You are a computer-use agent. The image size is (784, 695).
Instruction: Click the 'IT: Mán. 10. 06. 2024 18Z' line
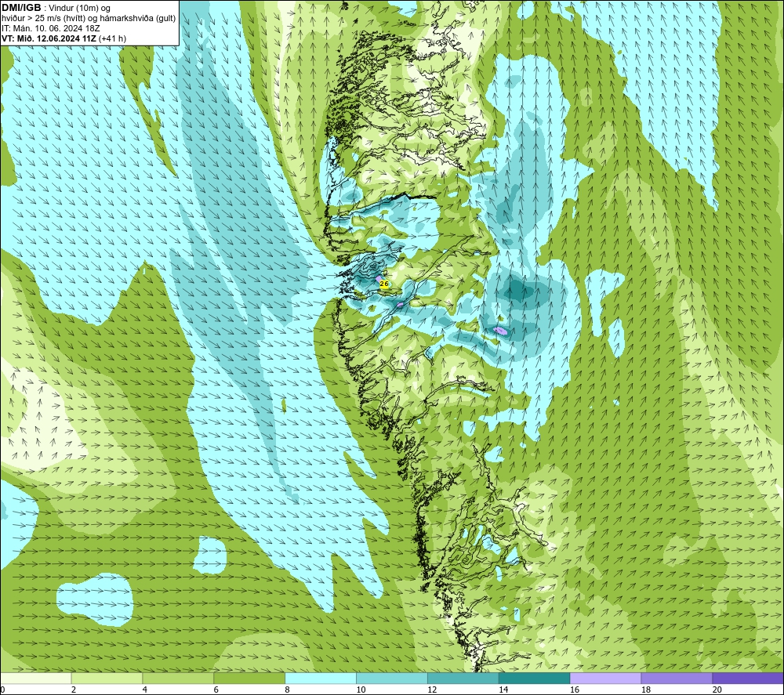tap(50, 28)
